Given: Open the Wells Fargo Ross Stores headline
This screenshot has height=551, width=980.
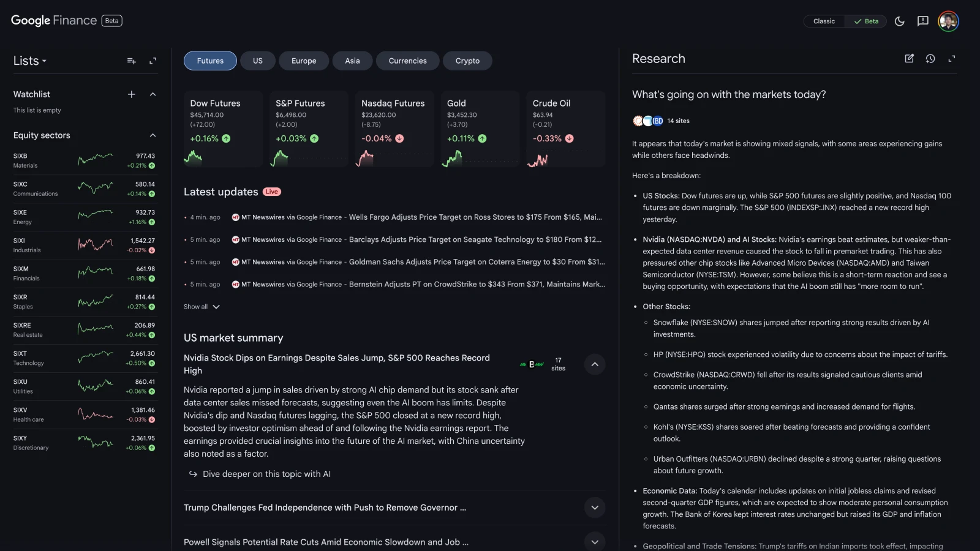Looking at the screenshot, I should tap(475, 217).
